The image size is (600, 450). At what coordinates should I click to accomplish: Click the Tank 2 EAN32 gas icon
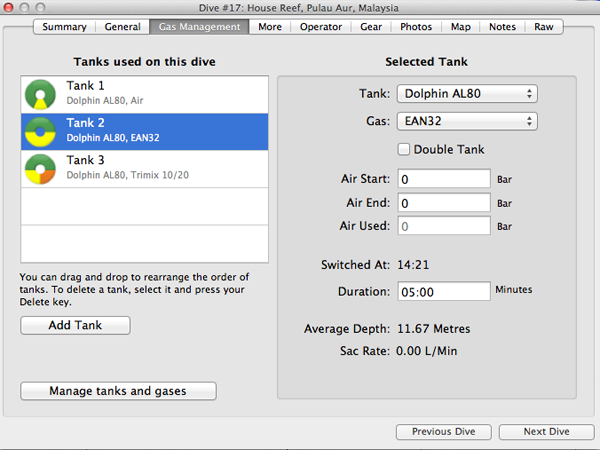point(41,130)
